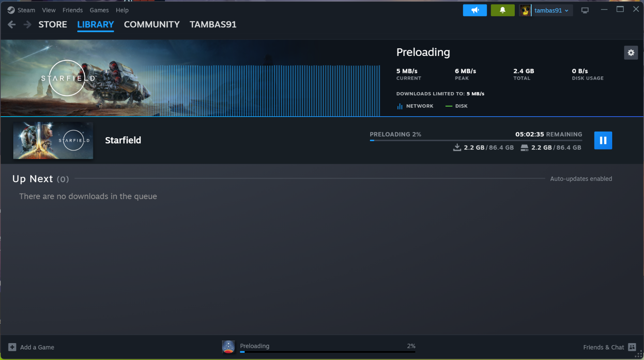Pause the Starfield preload

click(x=603, y=140)
